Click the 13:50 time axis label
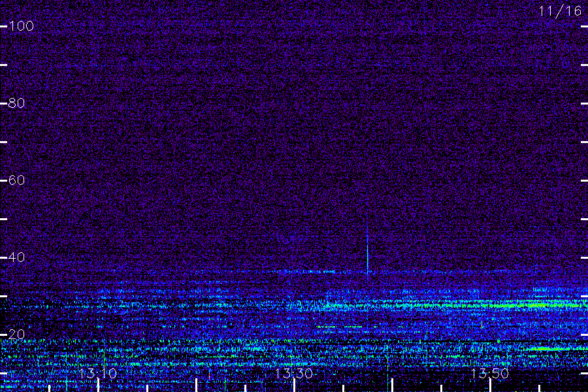 pyautogui.click(x=490, y=373)
